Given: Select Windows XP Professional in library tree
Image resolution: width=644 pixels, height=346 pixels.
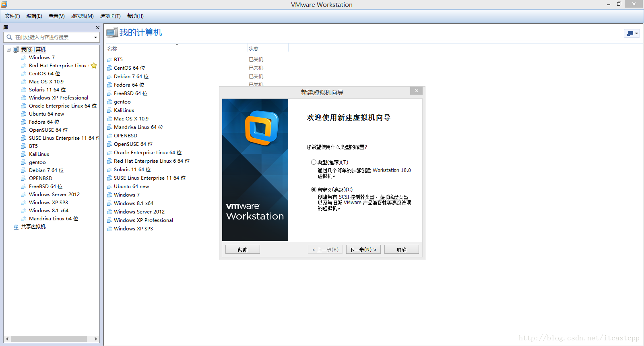Looking at the screenshot, I should [x=58, y=98].
